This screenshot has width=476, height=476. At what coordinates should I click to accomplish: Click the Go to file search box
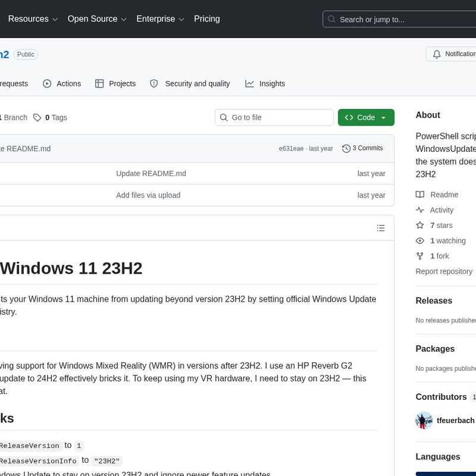(274, 117)
